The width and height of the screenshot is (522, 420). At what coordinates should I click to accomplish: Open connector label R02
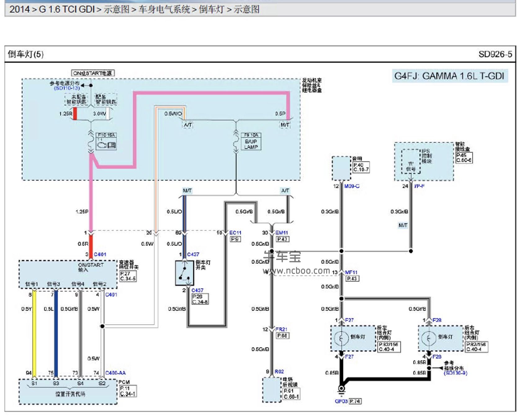coord(279,372)
